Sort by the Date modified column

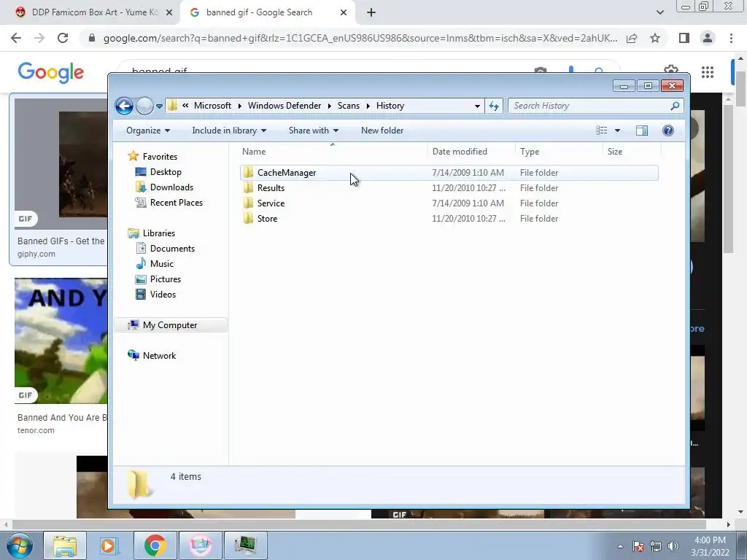pos(471,152)
